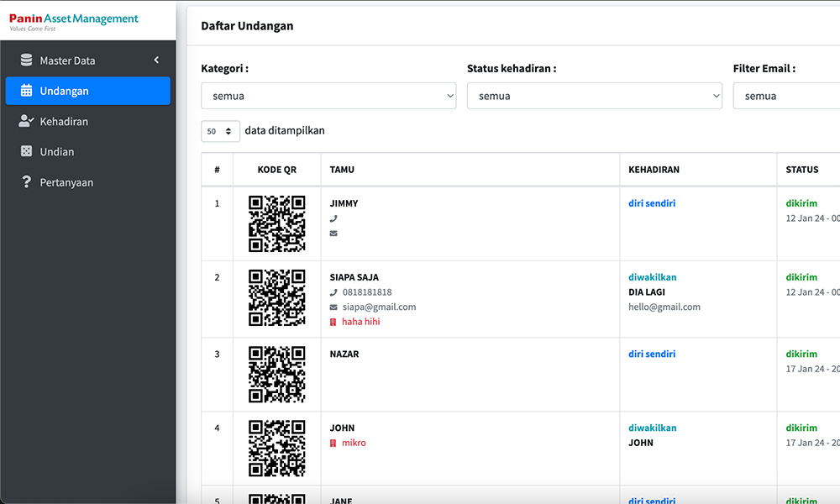Change the 50 rows displayed selector
Viewport: 840px width, 504px height.
point(220,131)
